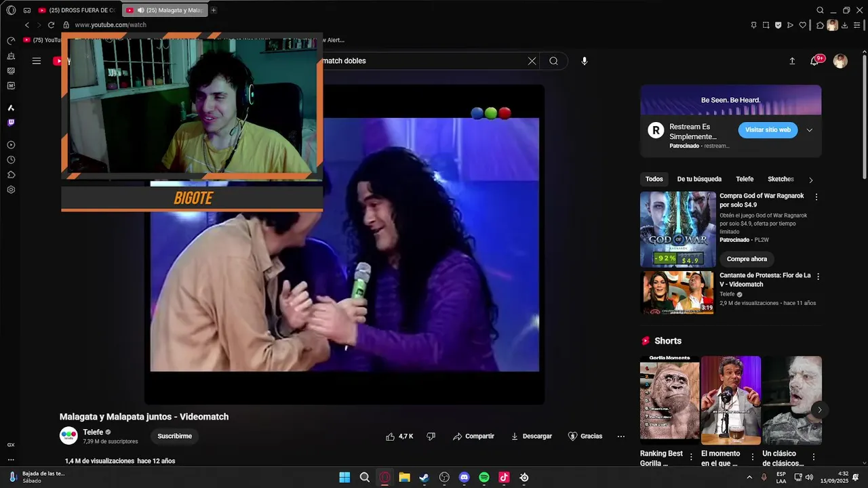Open more video actions three-dots menu
Viewport: 868px width, 488px height.
[620, 436]
